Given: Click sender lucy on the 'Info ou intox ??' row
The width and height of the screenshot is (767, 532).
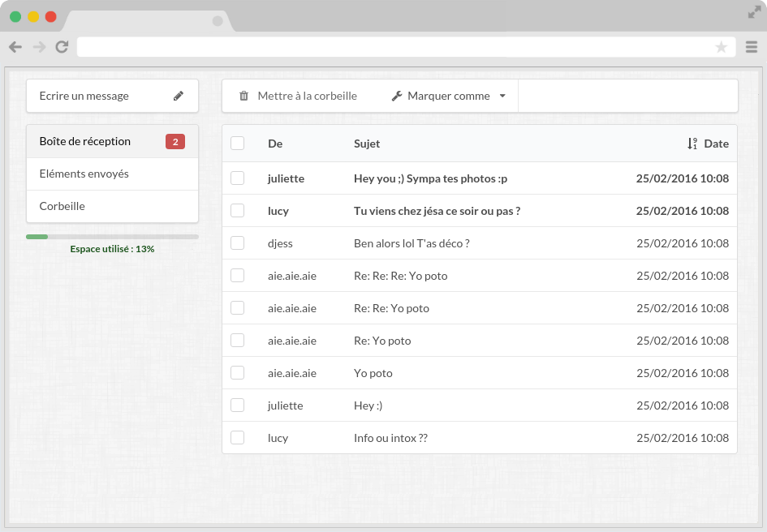Looking at the screenshot, I should pyautogui.click(x=278, y=438).
